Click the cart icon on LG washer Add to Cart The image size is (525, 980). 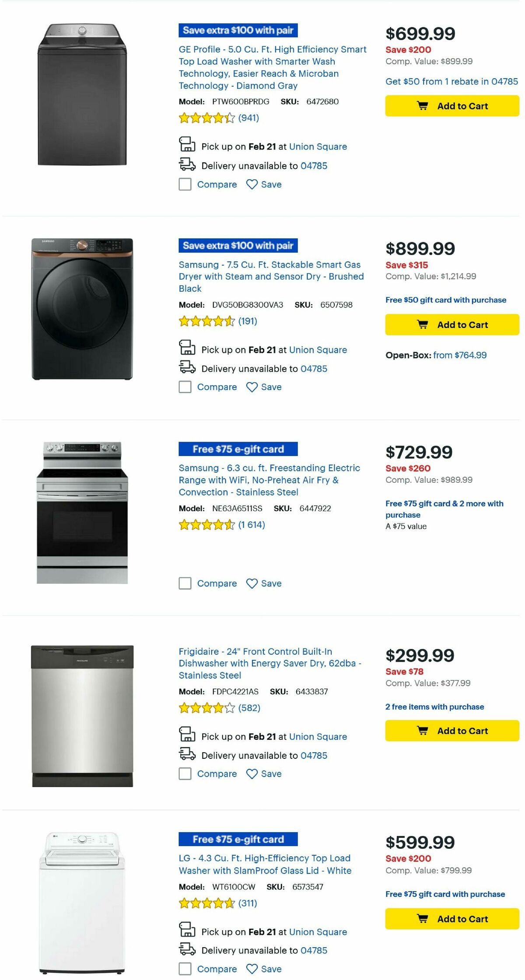tap(423, 919)
